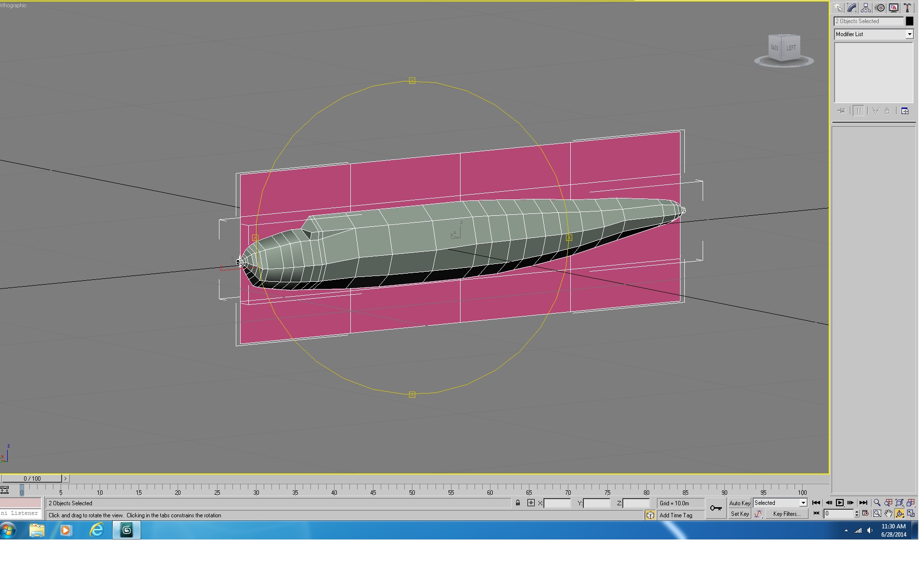Click timeline slider right arrow
This screenshot has height=578, width=924.
65,478
